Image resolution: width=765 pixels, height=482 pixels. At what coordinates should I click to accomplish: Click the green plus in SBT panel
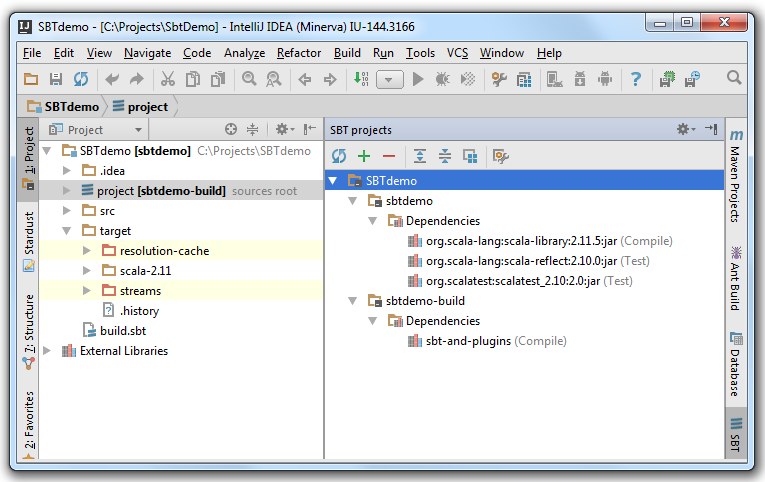click(x=364, y=156)
